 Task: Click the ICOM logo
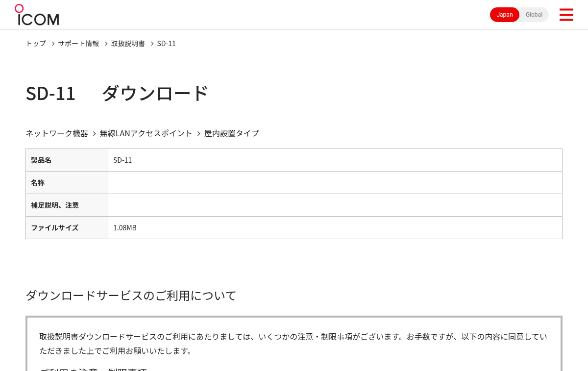click(x=37, y=15)
